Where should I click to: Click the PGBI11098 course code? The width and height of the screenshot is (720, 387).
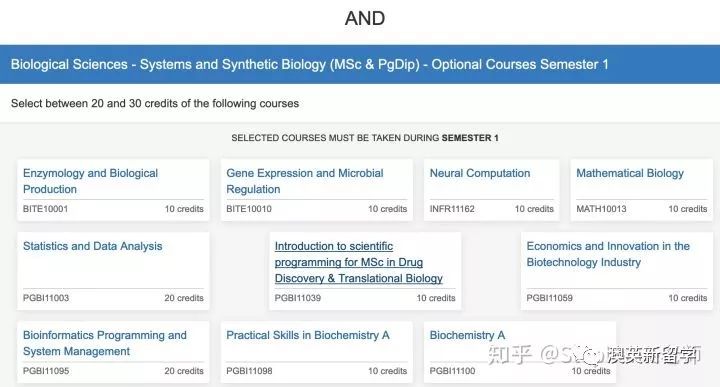point(249,371)
